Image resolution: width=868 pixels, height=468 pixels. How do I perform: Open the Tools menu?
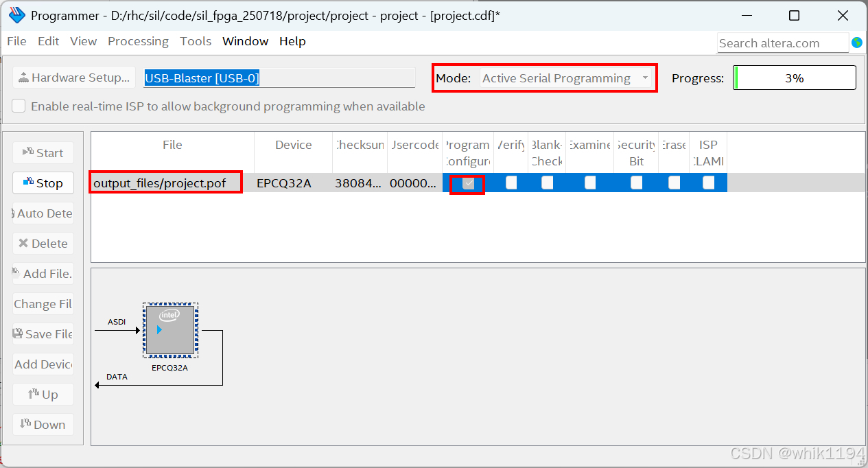pos(196,41)
